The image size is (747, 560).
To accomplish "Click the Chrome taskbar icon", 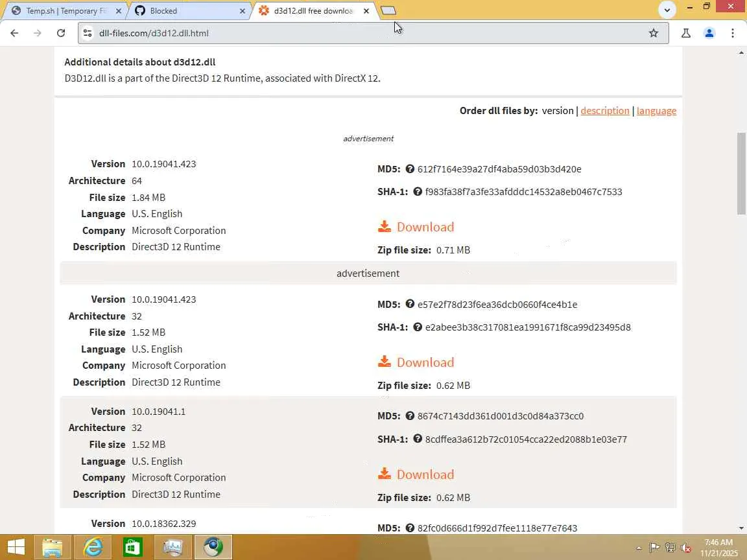I will coord(213,547).
